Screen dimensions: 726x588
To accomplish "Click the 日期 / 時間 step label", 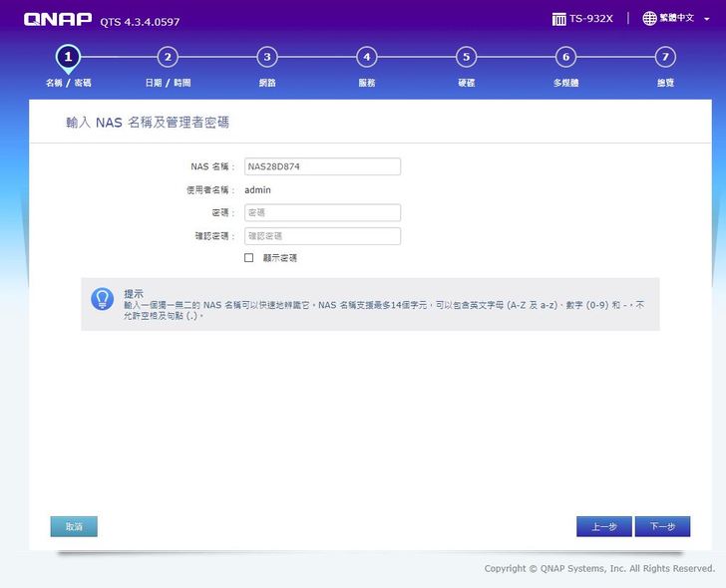I will point(168,83).
